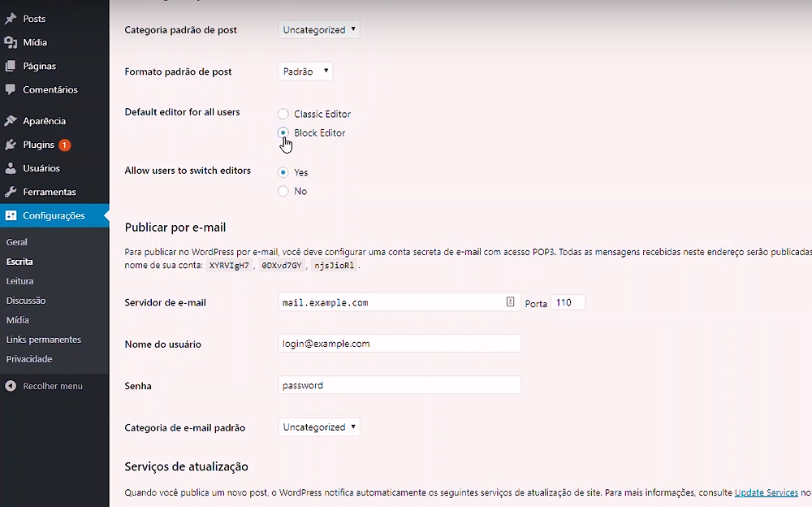Viewport: 812px width, 507px height.
Task: Click the random string njsJioRl
Action: tap(334, 266)
